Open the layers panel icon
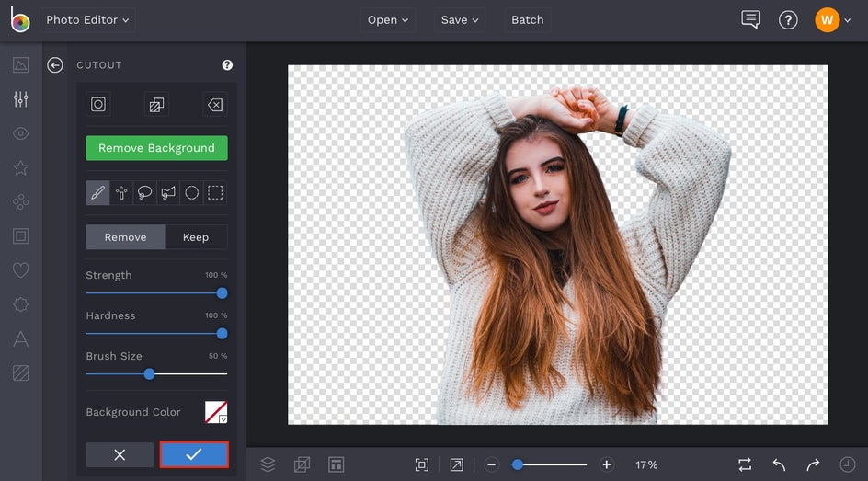This screenshot has height=481, width=868. click(268, 465)
